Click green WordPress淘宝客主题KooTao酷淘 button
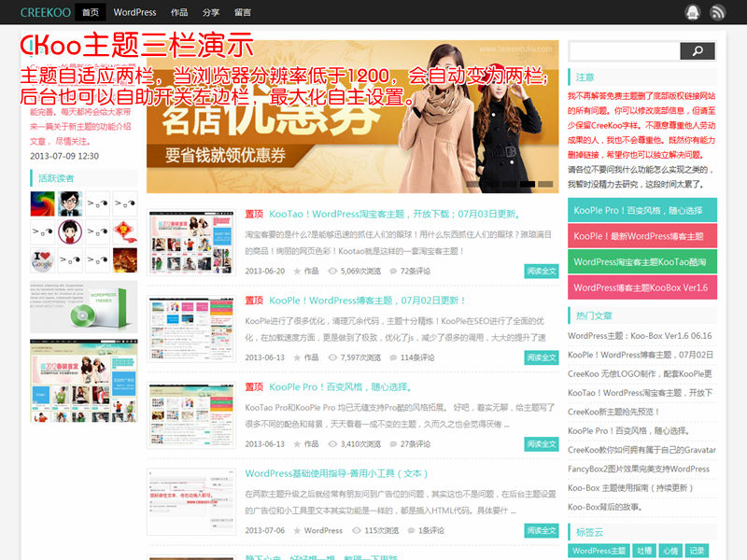Screen dimensions: 747x560 click(x=642, y=262)
